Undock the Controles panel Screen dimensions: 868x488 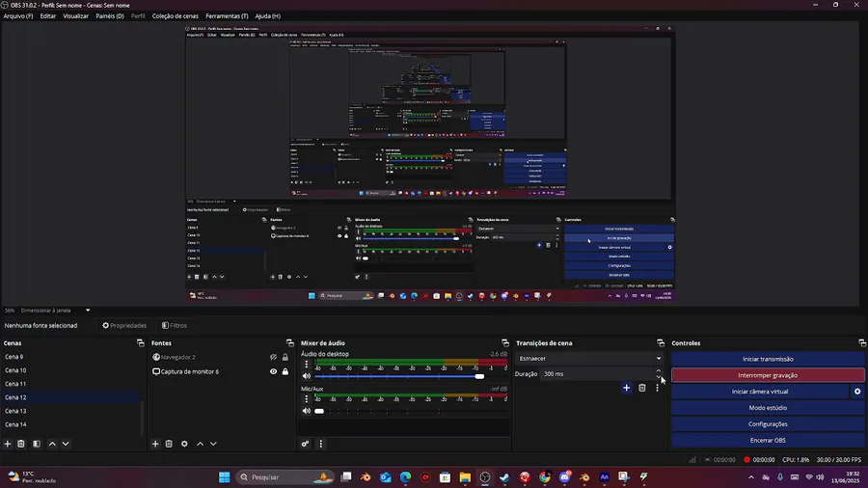click(x=862, y=343)
